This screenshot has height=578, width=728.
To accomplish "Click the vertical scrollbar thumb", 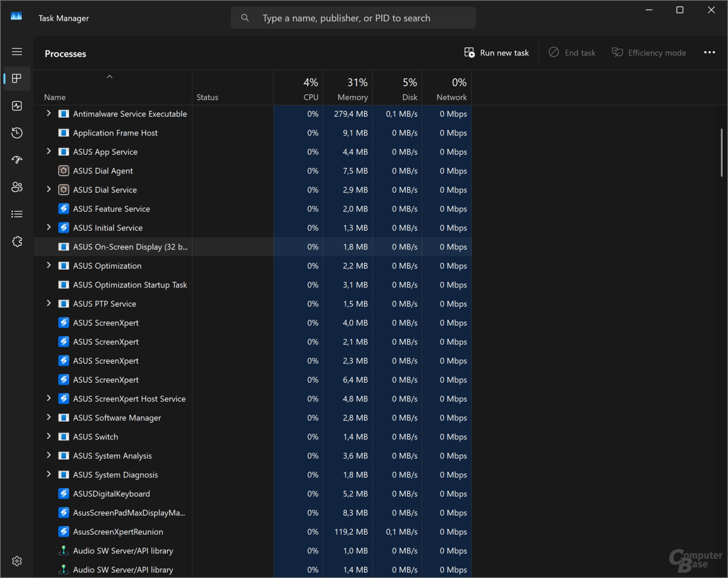I will pos(722,153).
